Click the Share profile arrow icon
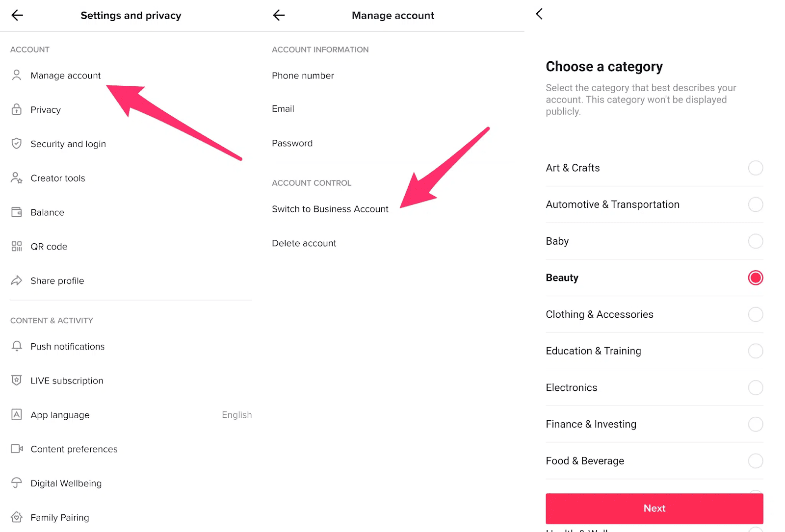Screen dimensions: 785x532 pos(16,280)
